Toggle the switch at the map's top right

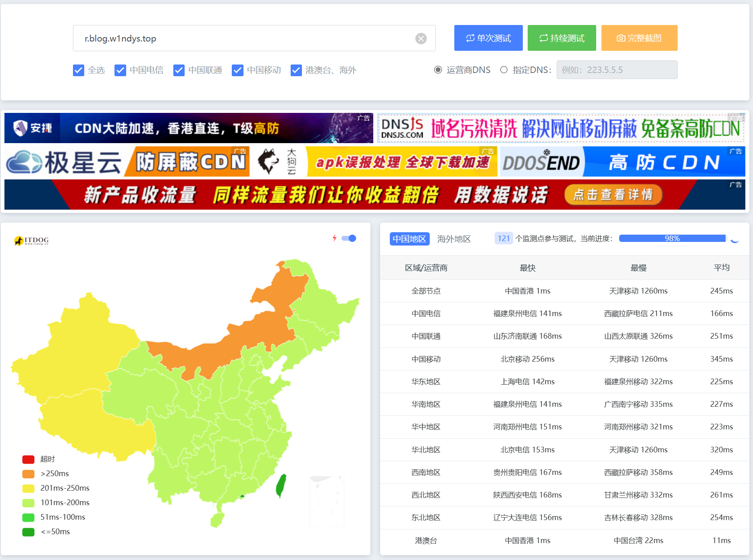(349, 238)
